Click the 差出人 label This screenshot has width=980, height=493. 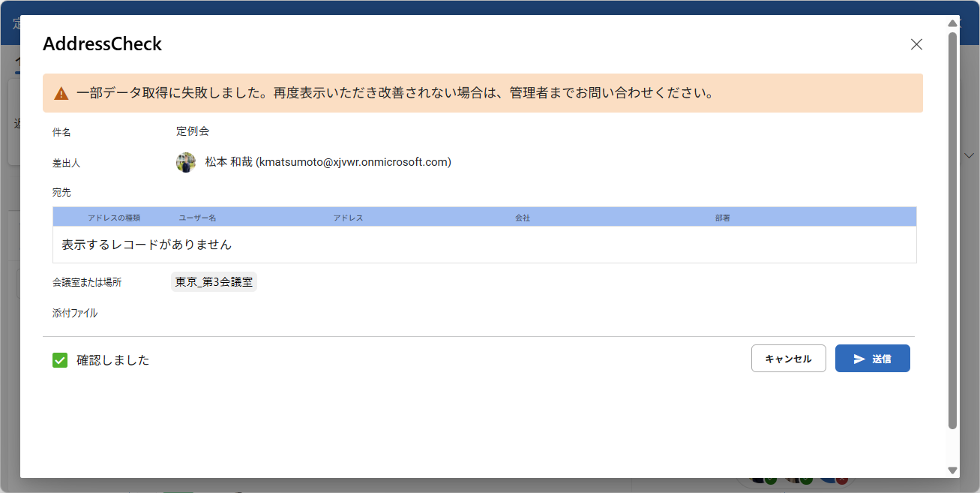66,162
